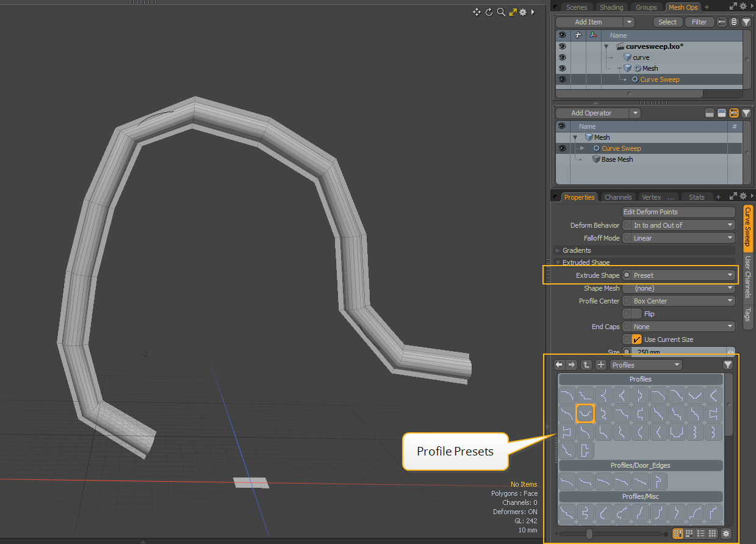Open the Falloff Mode Linear dropdown
The height and width of the screenshot is (544, 756).
[683, 238]
